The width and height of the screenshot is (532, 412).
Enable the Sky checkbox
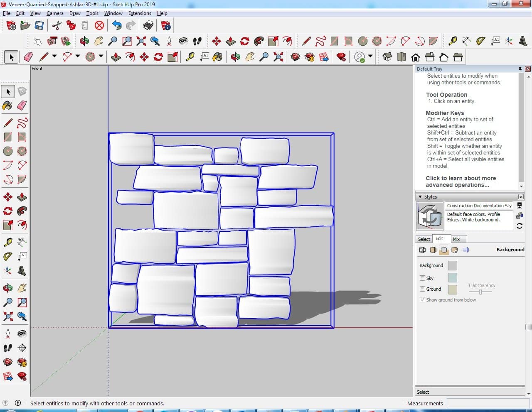click(x=422, y=278)
